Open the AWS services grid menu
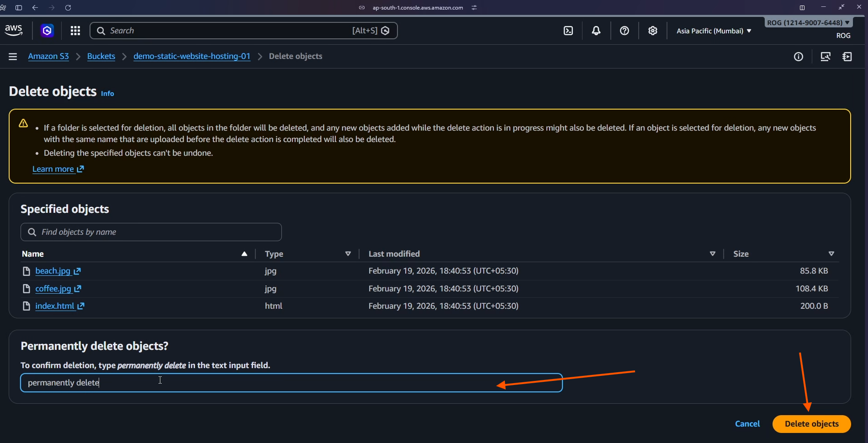The width and height of the screenshot is (868, 443). tap(75, 31)
